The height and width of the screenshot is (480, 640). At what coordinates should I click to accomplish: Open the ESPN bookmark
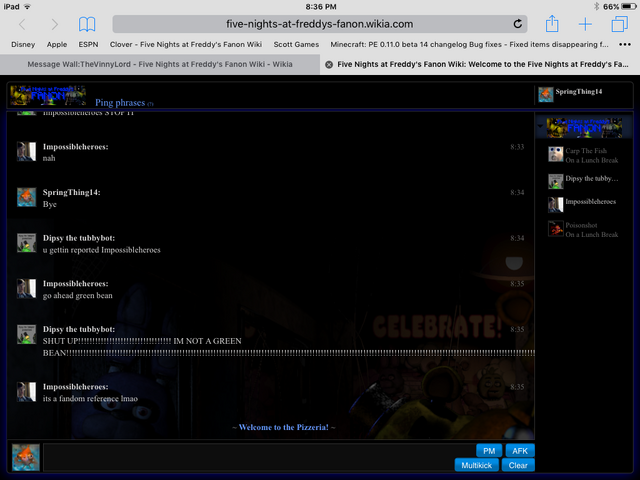[x=88, y=44]
